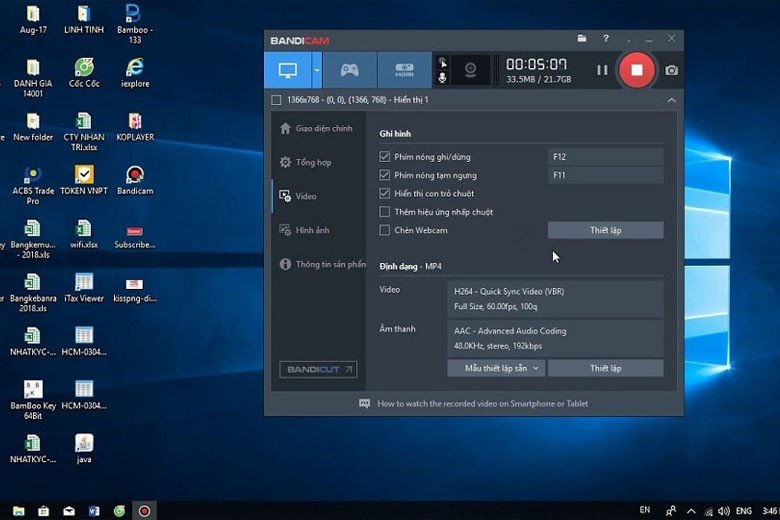Switch to Game Recording mode gamepad icon
780x520 pixels.
(349, 70)
